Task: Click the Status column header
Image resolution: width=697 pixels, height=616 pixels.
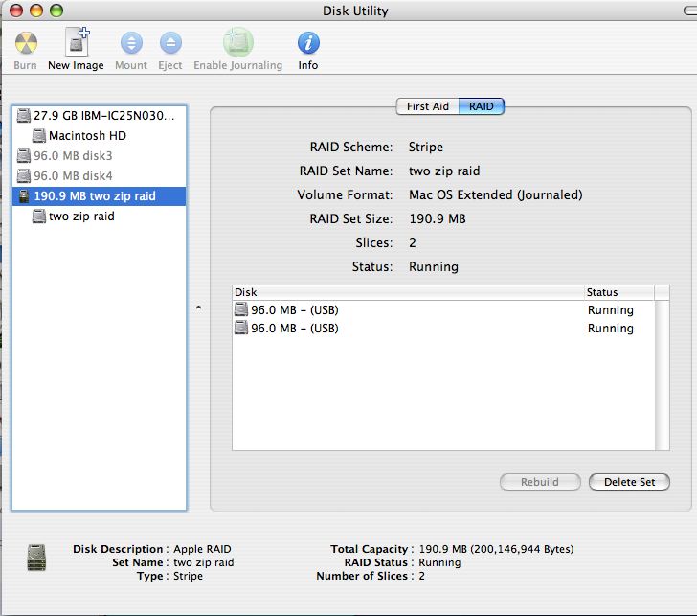Action: [x=618, y=292]
